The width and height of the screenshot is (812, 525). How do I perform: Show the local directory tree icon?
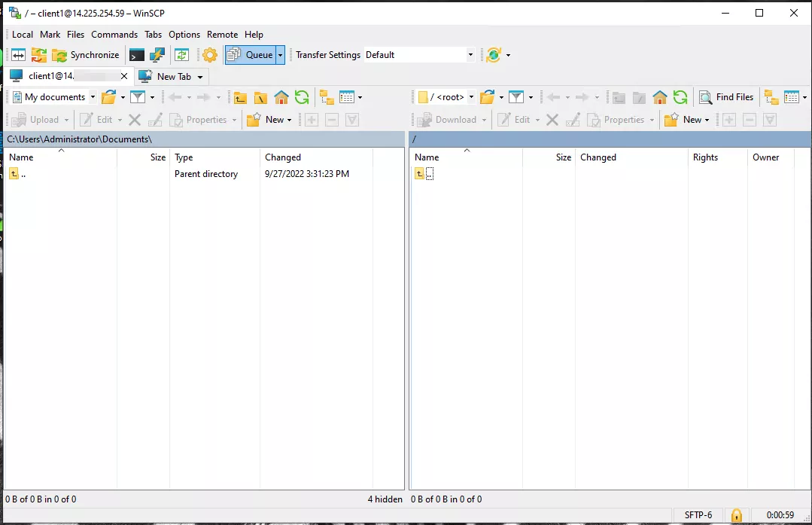tap(327, 97)
